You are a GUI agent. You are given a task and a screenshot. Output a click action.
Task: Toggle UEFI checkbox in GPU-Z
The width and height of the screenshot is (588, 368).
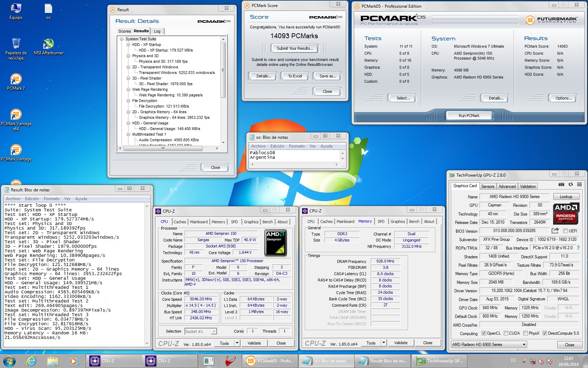(565, 231)
